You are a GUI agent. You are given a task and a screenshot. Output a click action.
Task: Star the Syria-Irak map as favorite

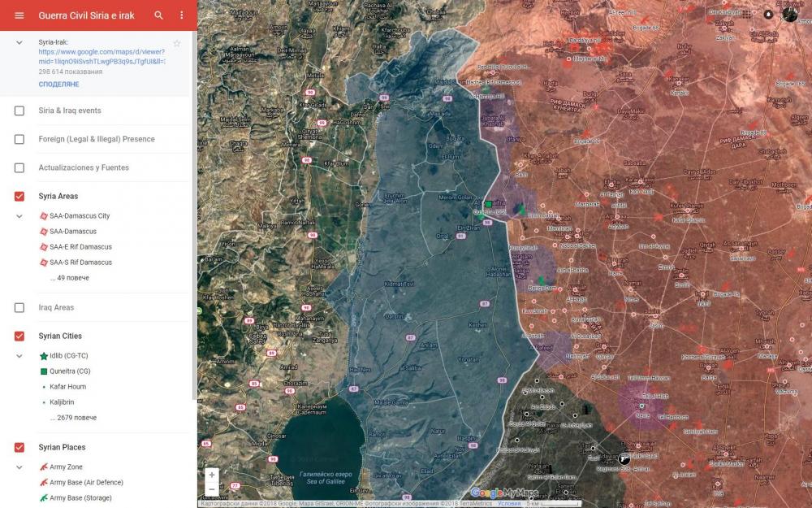point(177,43)
